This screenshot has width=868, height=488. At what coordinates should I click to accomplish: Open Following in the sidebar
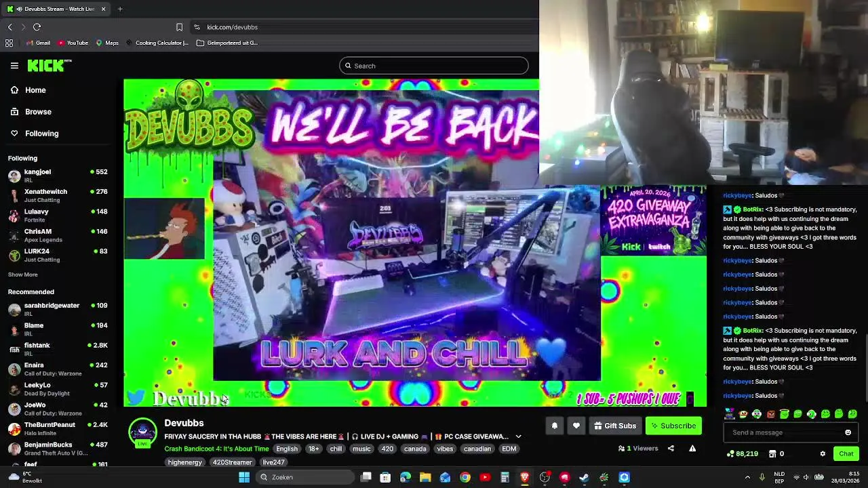[x=41, y=134]
